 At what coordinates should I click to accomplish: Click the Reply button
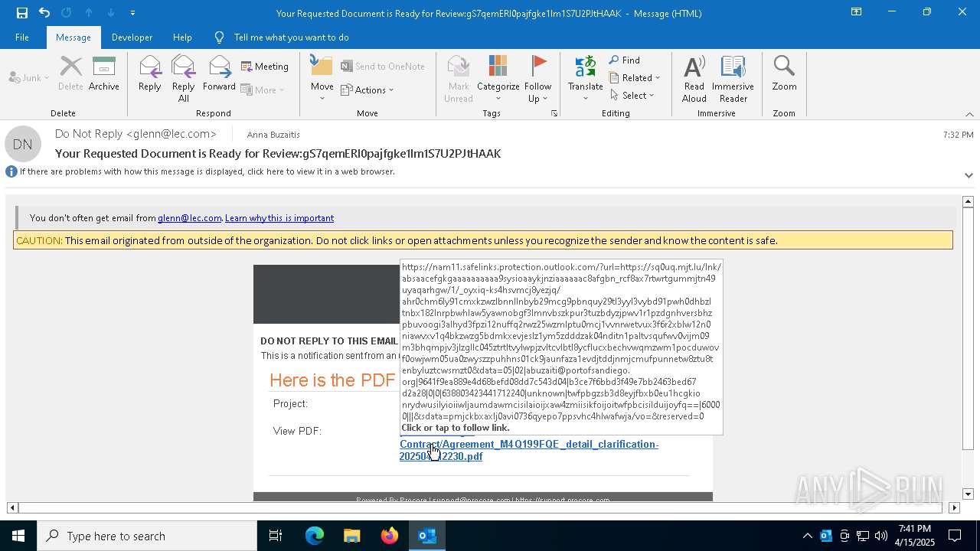[149, 73]
